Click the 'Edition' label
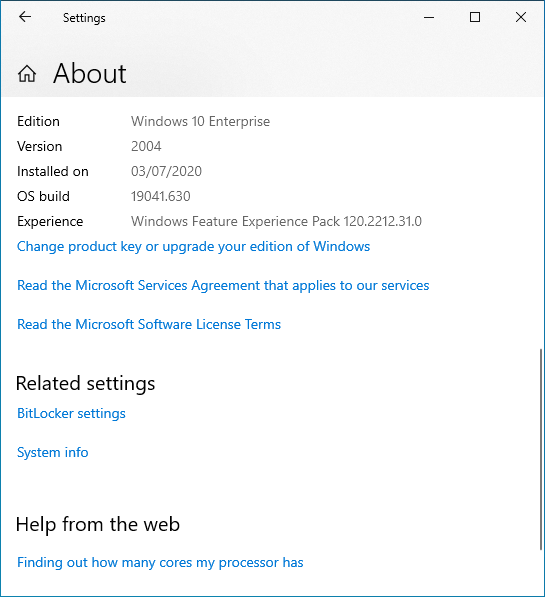Viewport: 545px width, 597px height. (x=38, y=121)
